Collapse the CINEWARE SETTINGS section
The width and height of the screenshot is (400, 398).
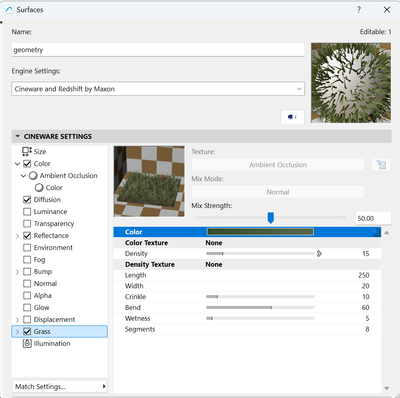click(18, 136)
